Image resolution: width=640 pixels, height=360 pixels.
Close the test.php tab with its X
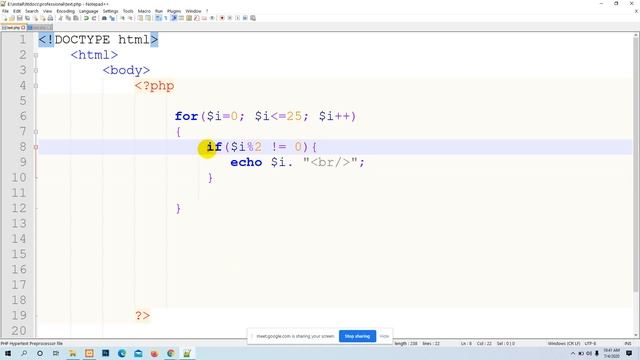[x=23, y=28]
